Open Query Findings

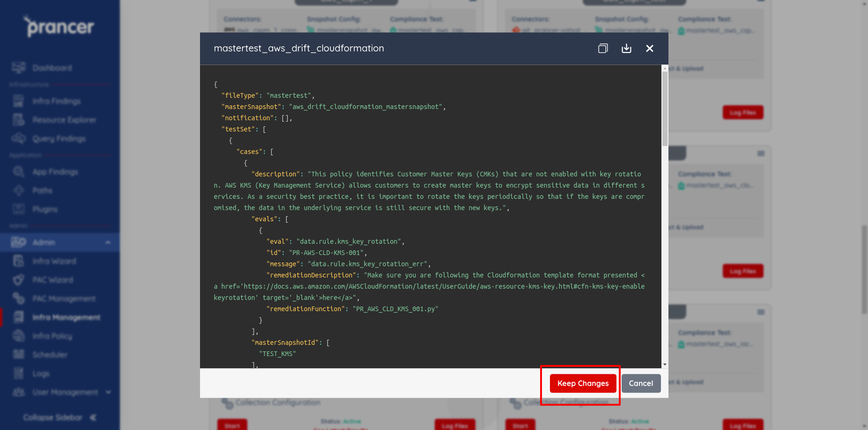59,138
